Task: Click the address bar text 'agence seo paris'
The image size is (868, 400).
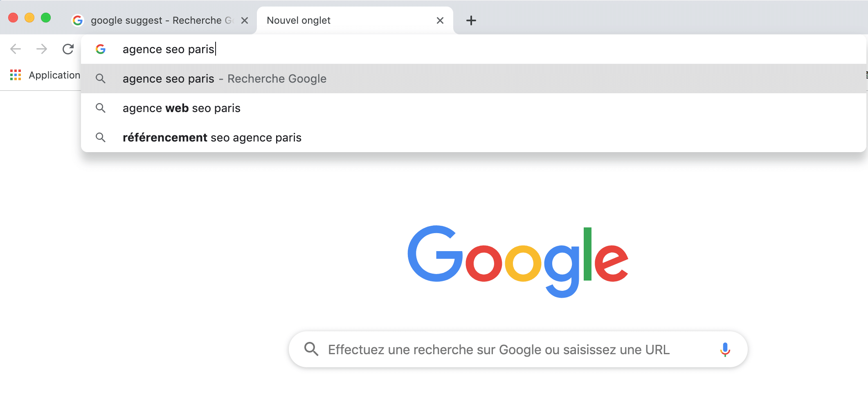Action: coord(169,49)
